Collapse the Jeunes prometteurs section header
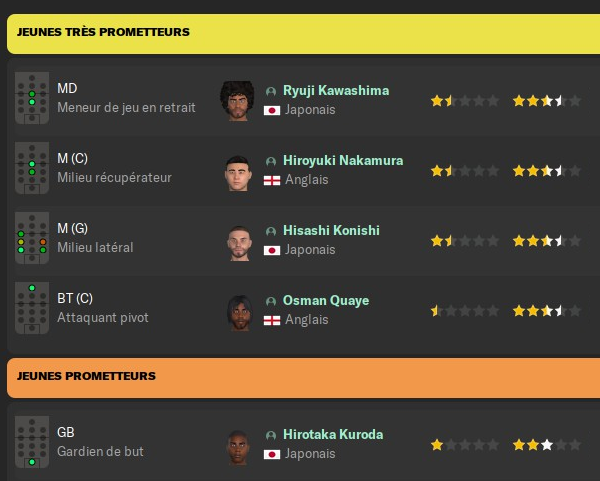The height and width of the screenshot is (481, 600). tap(300, 376)
